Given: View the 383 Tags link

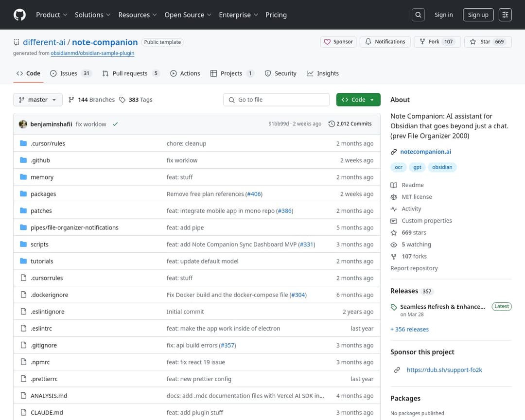Looking at the screenshot, I should coord(136,100).
